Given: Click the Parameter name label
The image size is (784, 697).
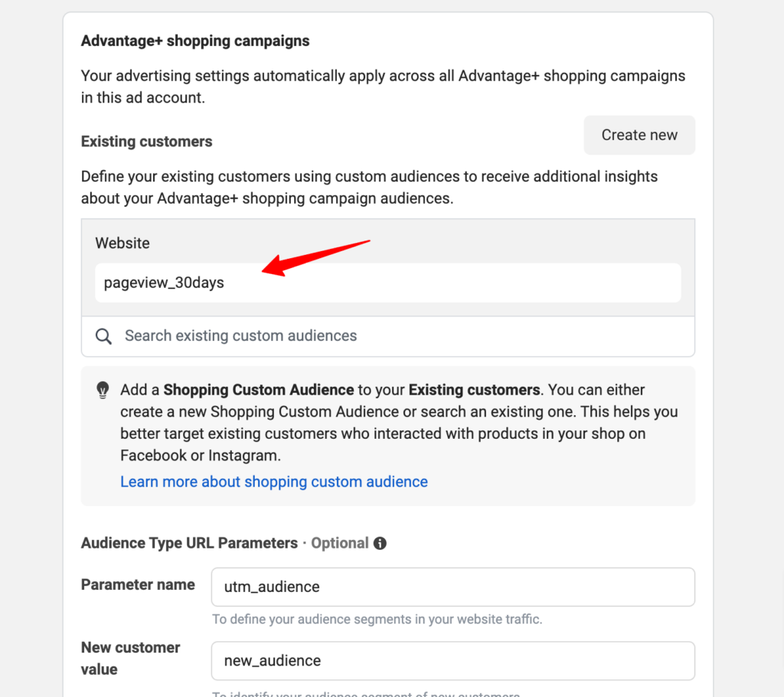Looking at the screenshot, I should [138, 584].
